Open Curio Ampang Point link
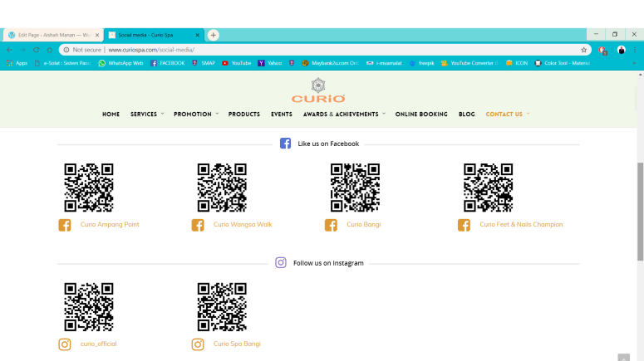 click(110, 224)
